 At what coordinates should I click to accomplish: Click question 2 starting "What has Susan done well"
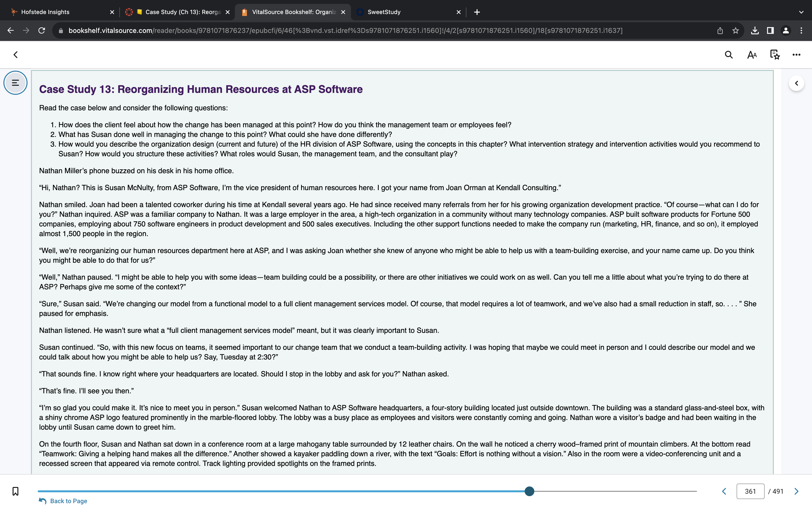[225, 134]
